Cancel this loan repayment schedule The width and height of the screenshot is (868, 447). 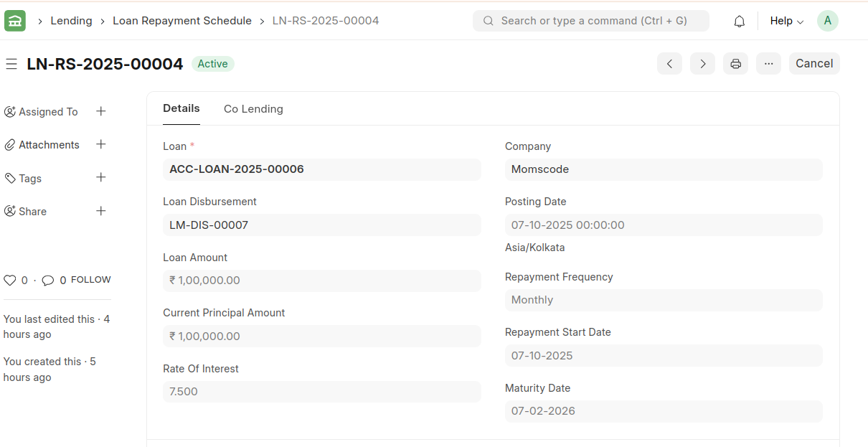coord(814,64)
